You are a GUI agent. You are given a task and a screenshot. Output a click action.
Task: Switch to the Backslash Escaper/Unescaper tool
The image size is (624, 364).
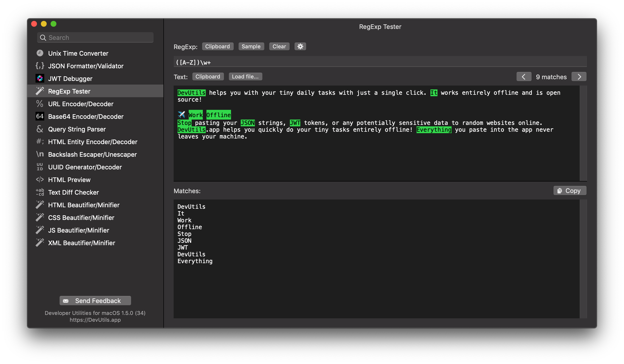pyautogui.click(x=92, y=154)
